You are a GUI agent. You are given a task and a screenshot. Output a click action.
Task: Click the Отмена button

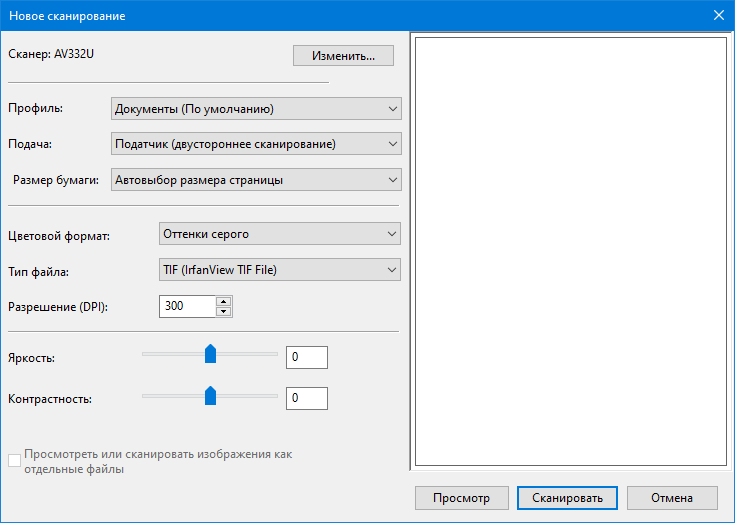pyautogui.click(x=672, y=498)
